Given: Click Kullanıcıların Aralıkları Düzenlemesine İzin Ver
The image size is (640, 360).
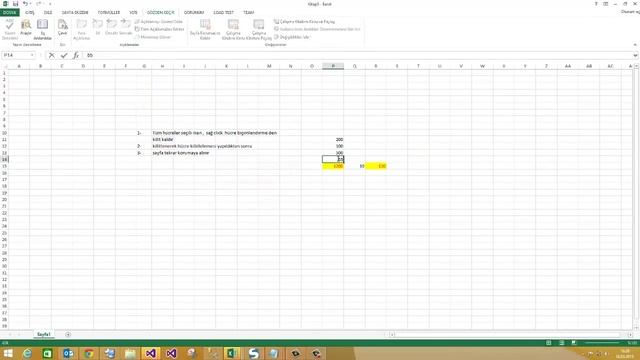Looking at the screenshot, I should pos(317,29).
